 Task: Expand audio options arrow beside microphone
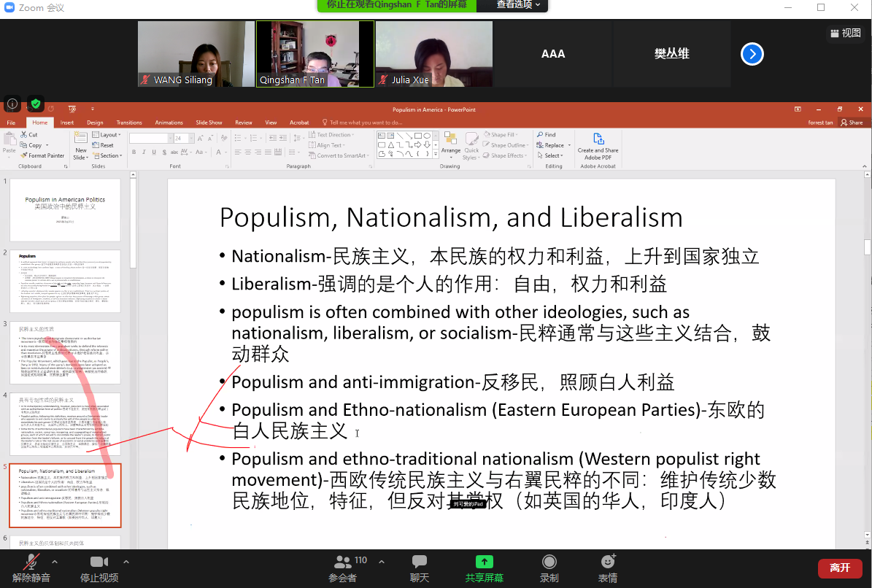54,562
